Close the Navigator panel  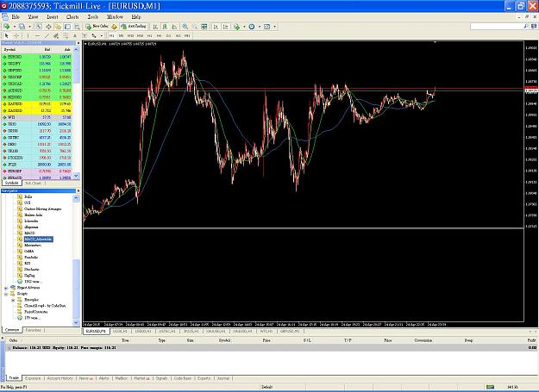click(x=78, y=191)
